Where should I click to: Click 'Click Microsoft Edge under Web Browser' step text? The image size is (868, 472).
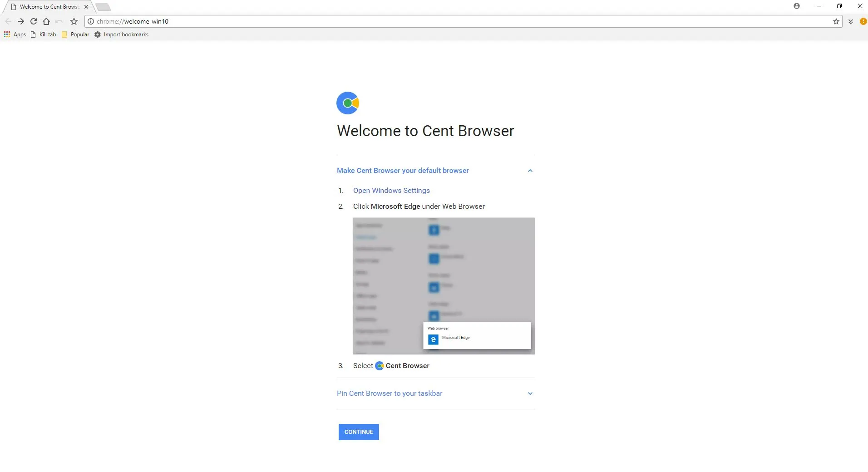(419, 206)
